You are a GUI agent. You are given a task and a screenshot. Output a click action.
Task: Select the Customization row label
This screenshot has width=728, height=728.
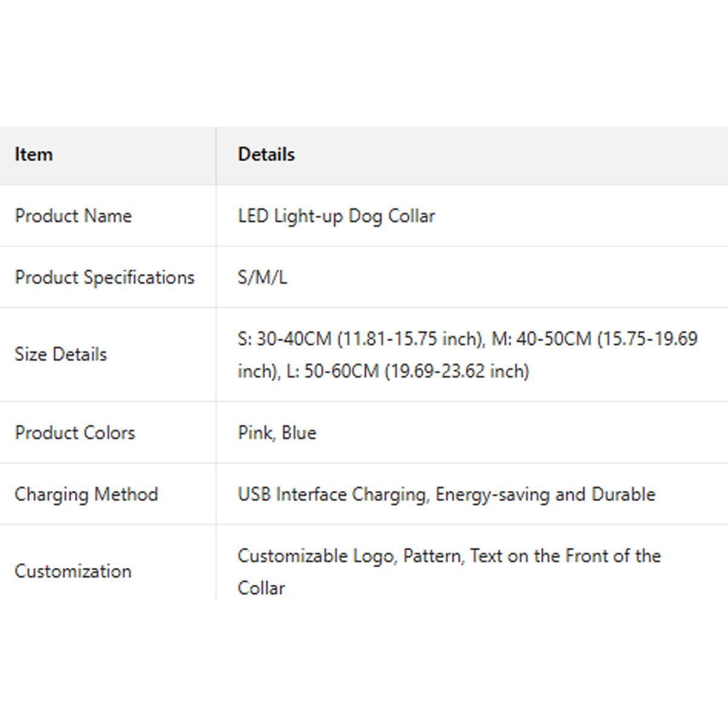(73, 571)
